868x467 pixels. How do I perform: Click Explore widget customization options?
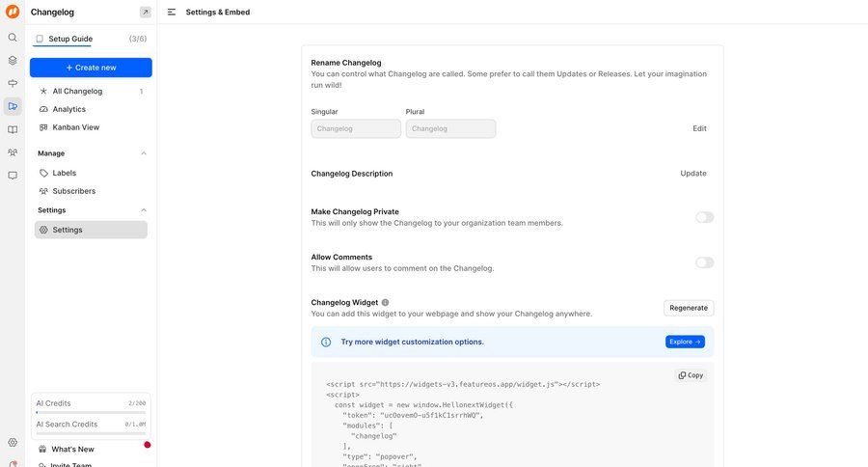[685, 342]
